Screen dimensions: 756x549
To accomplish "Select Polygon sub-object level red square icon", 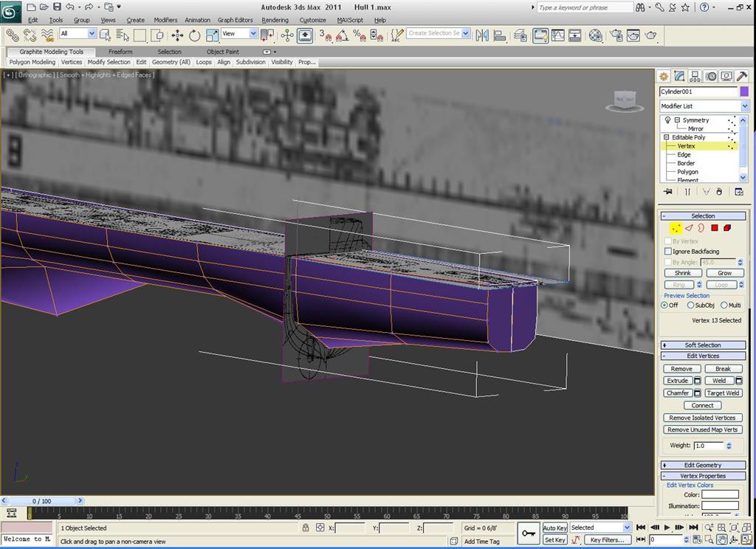I will pyautogui.click(x=715, y=228).
